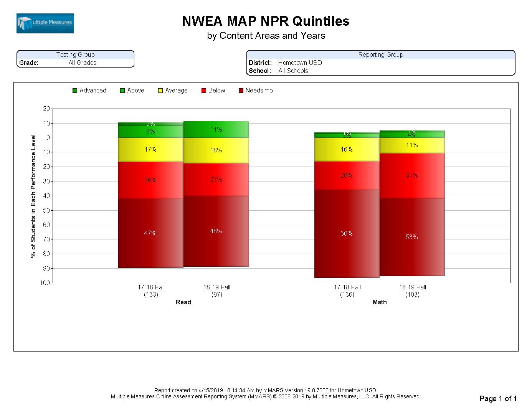The height and width of the screenshot is (411, 532).
Task: Click the Advanced legend color swatch
Action: (75, 91)
